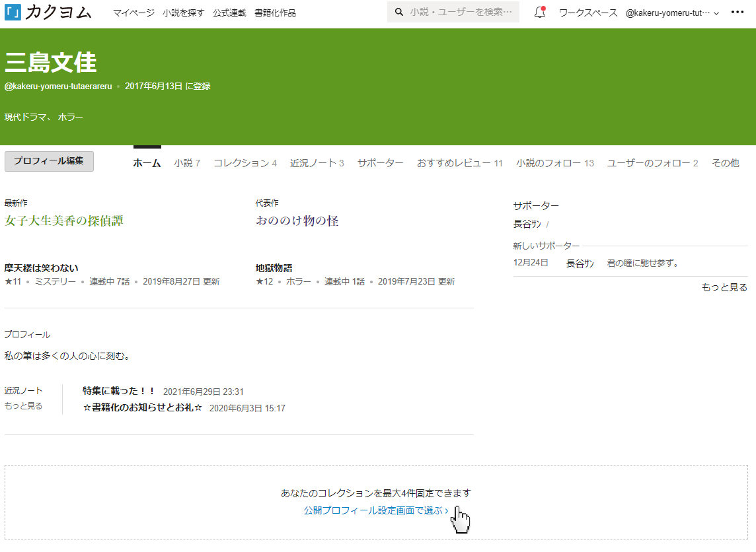Screen dimensions: 756x552
Task: Click the 現代ドラマ、ホラー genre text
Action: [x=44, y=117]
